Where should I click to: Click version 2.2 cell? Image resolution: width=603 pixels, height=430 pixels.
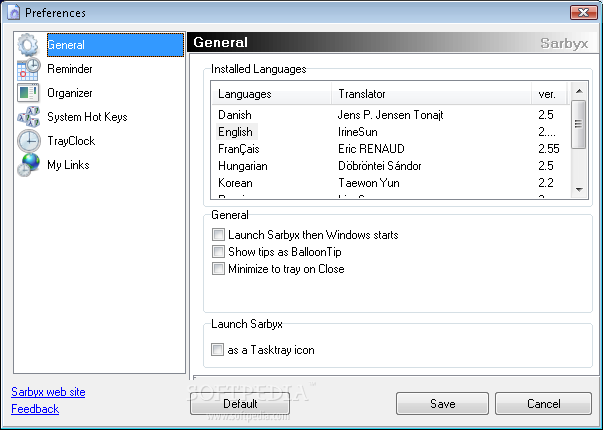546,183
